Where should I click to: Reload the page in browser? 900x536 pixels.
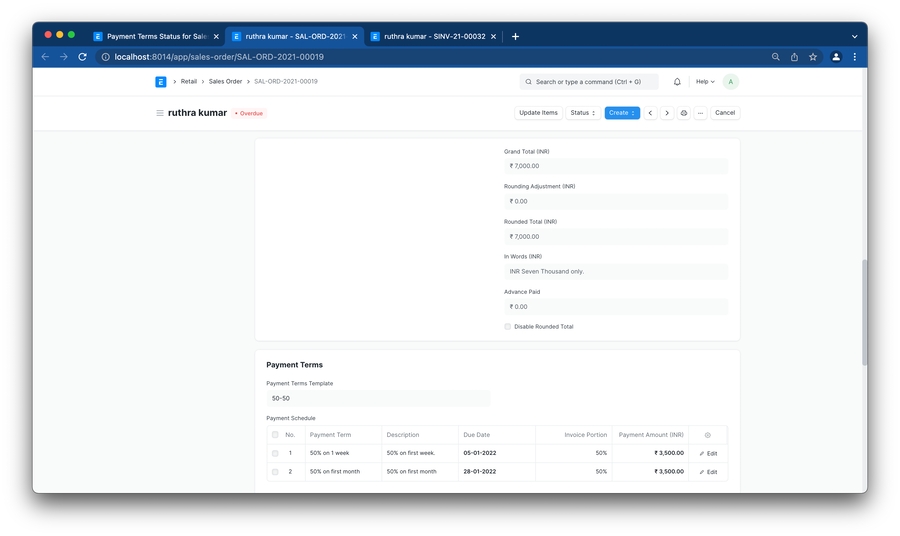(x=82, y=57)
